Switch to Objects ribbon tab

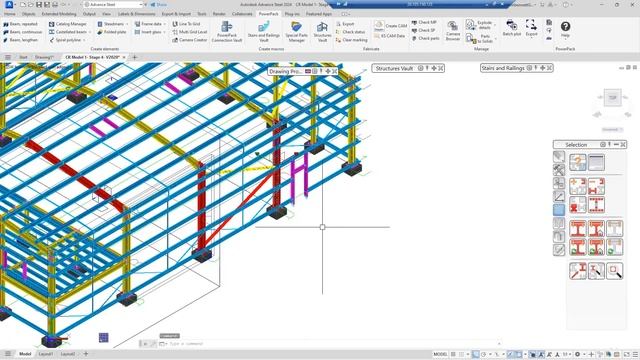(x=29, y=14)
